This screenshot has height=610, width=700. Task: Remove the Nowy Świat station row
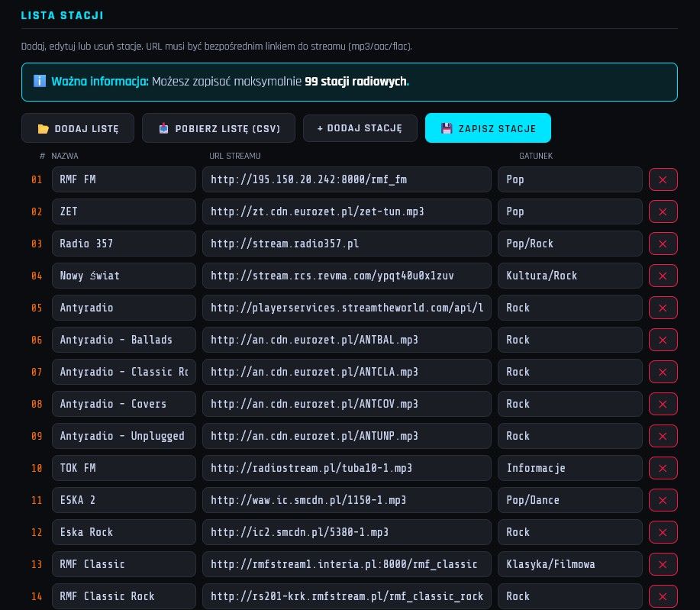click(x=663, y=276)
